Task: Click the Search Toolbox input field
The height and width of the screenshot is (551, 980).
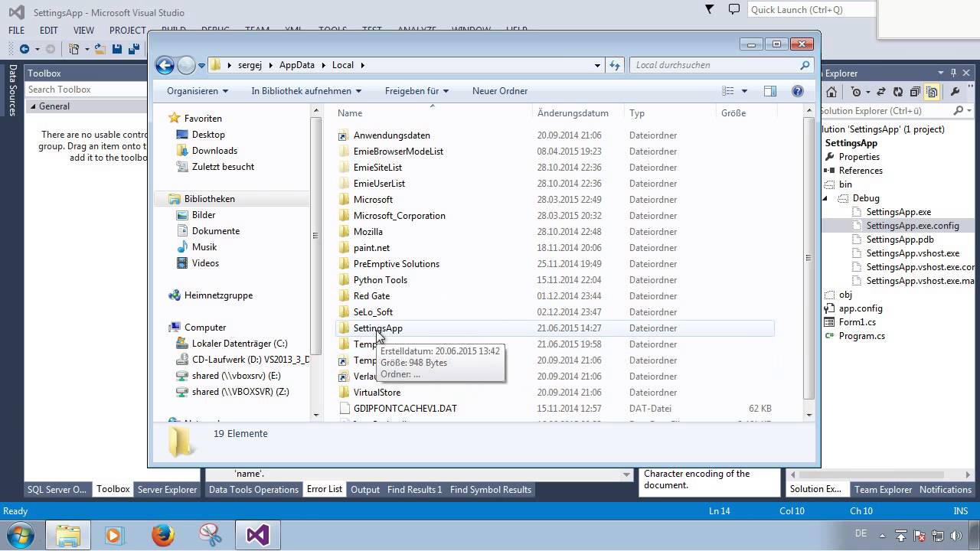Action: click(86, 90)
